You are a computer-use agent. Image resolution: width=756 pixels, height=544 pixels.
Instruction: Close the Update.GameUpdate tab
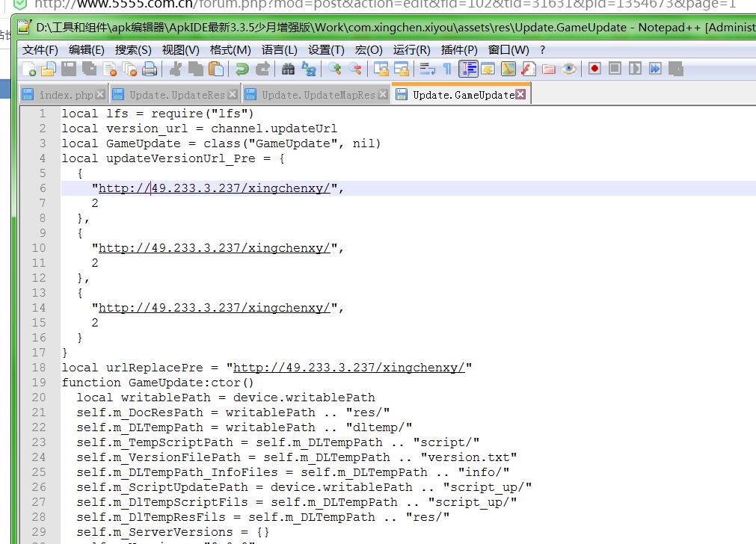point(520,95)
